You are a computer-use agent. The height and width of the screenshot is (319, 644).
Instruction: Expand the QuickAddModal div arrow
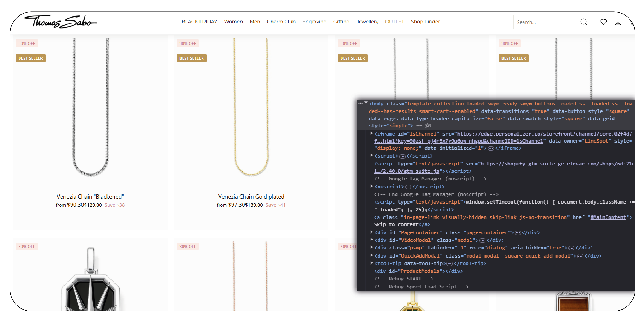click(372, 255)
